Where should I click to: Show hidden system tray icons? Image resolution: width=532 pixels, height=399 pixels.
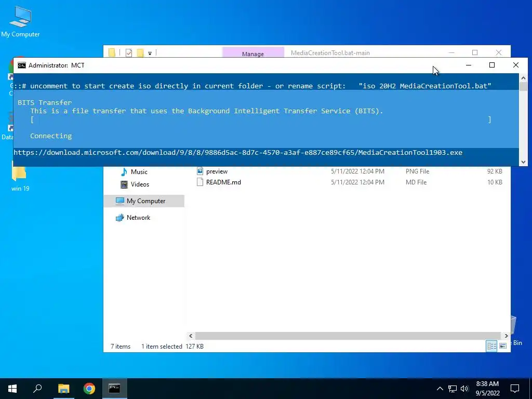point(440,389)
